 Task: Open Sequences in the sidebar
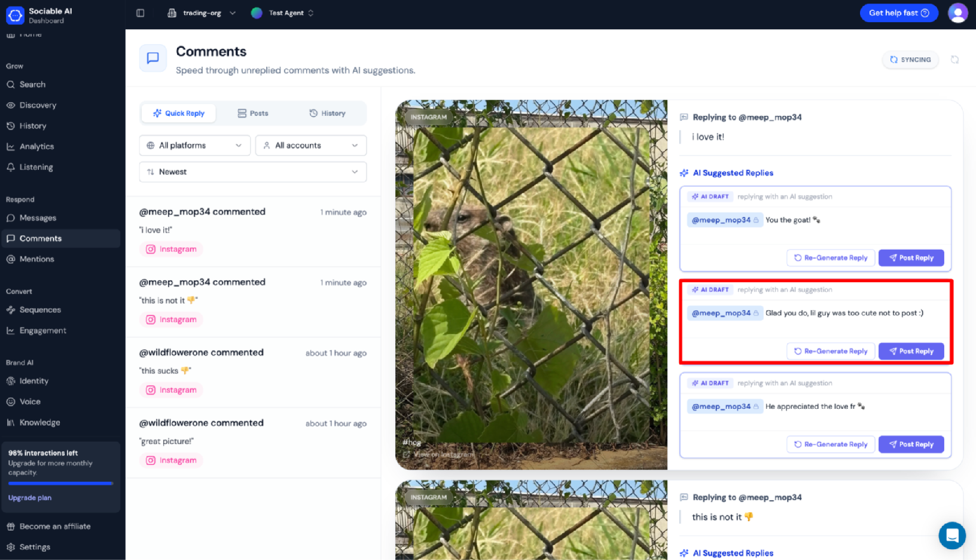[60, 310]
